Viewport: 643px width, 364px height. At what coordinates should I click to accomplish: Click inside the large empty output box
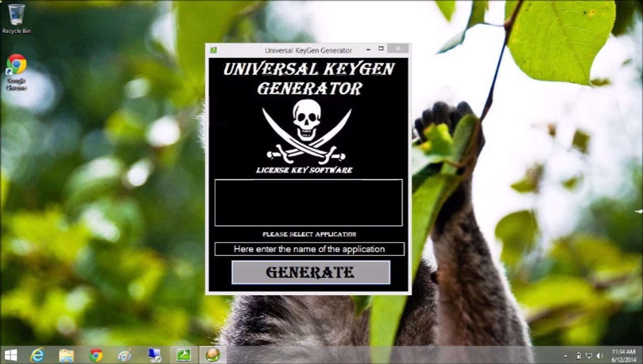[308, 202]
